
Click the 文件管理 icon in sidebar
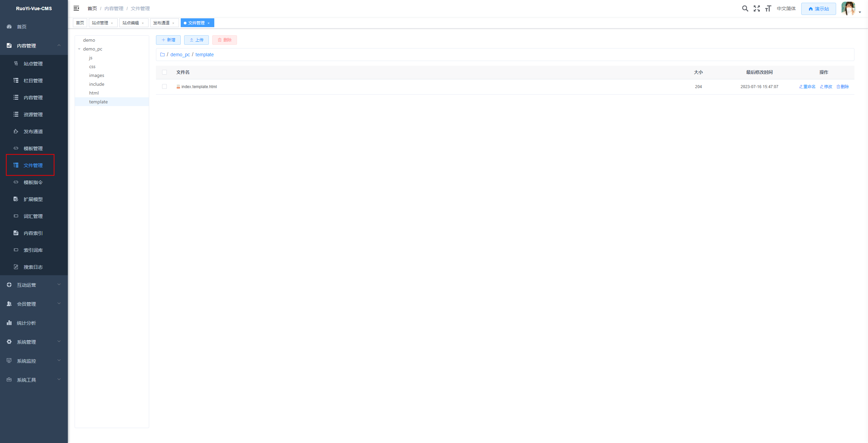tap(16, 165)
